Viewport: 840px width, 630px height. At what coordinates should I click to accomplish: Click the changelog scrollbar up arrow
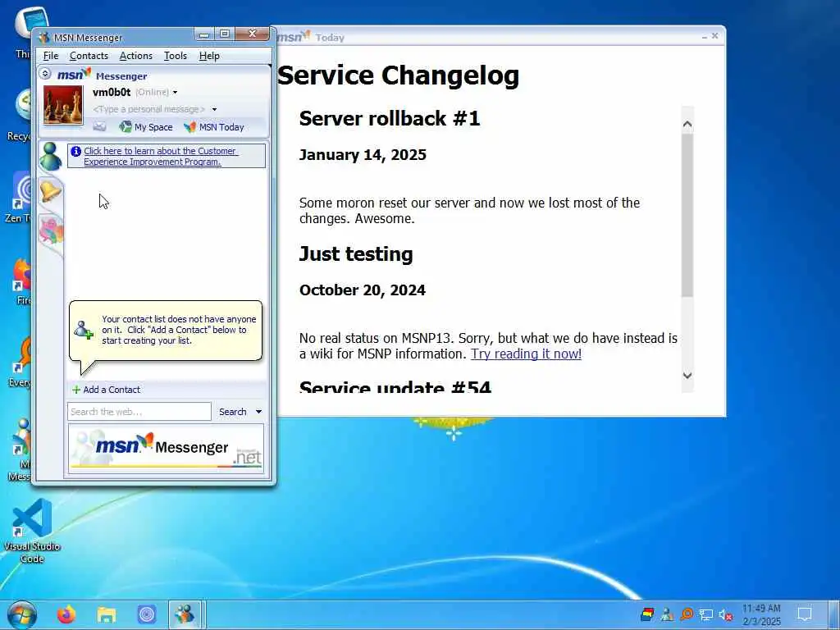pos(688,125)
